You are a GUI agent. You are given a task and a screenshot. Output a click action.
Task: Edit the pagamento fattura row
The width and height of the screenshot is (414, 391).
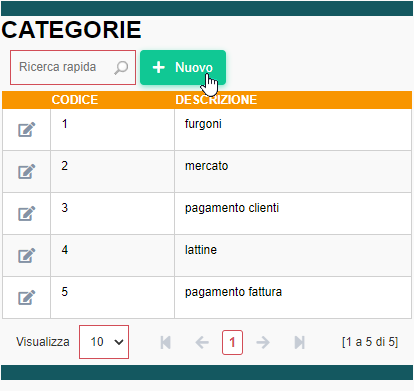(x=27, y=298)
